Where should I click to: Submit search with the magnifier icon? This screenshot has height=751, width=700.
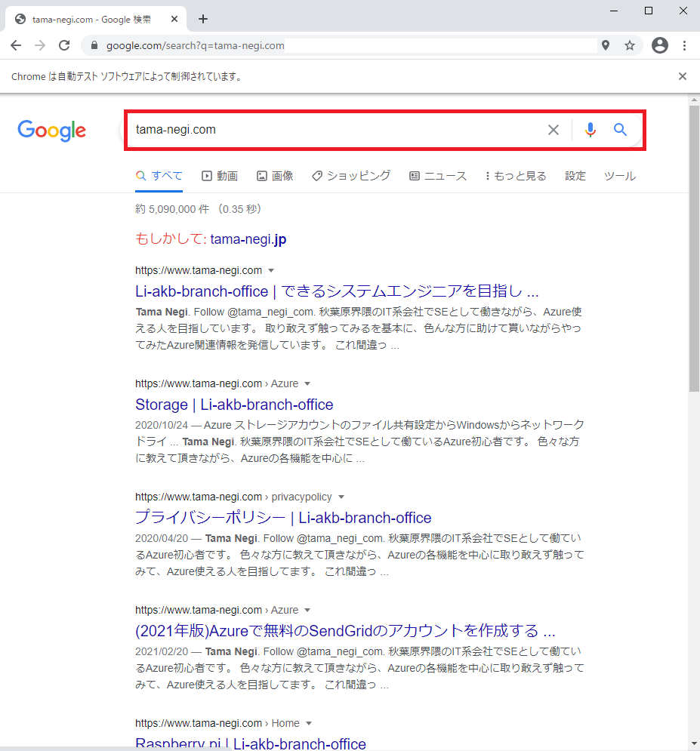[x=621, y=130]
